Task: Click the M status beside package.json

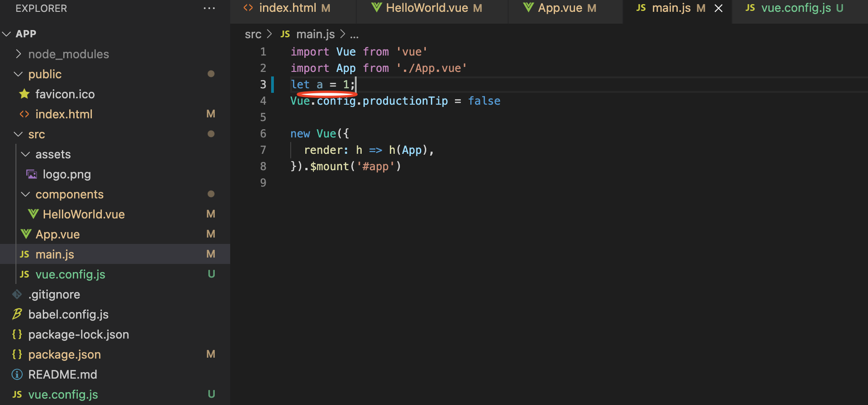Action: click(211, 354)
